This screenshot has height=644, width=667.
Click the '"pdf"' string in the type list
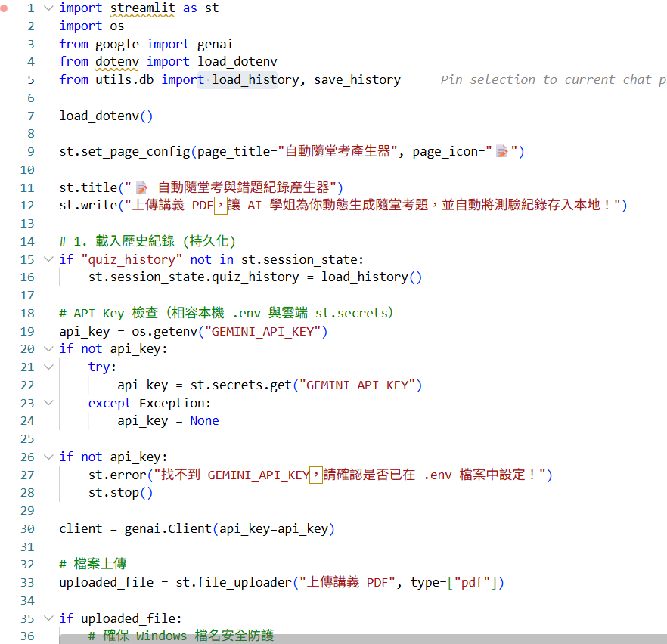click(473, 582)
